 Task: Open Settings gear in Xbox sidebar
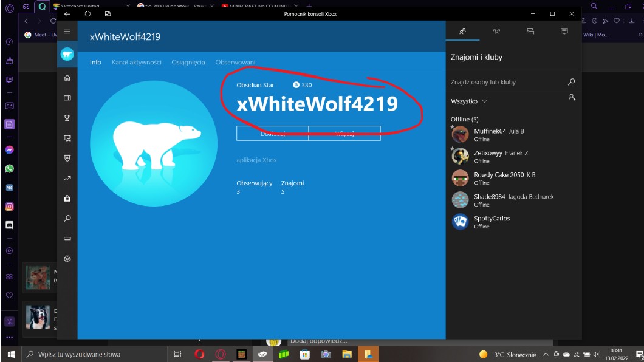(x=67, y=259)
